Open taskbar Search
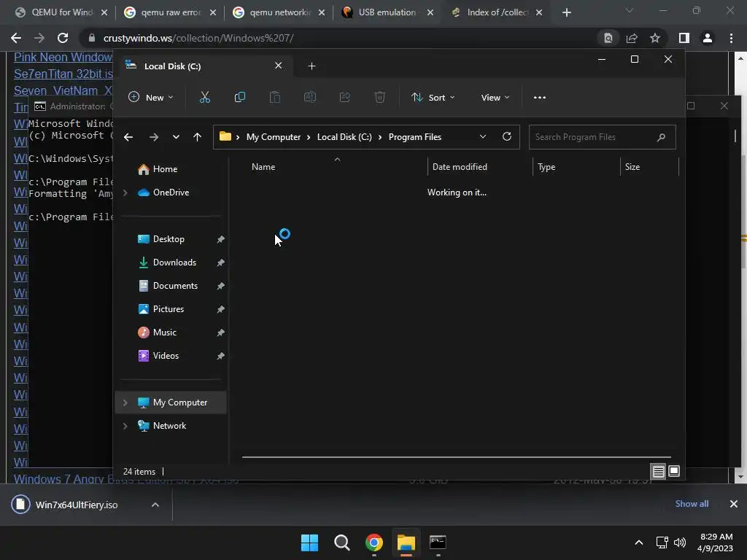 point(341,542)
